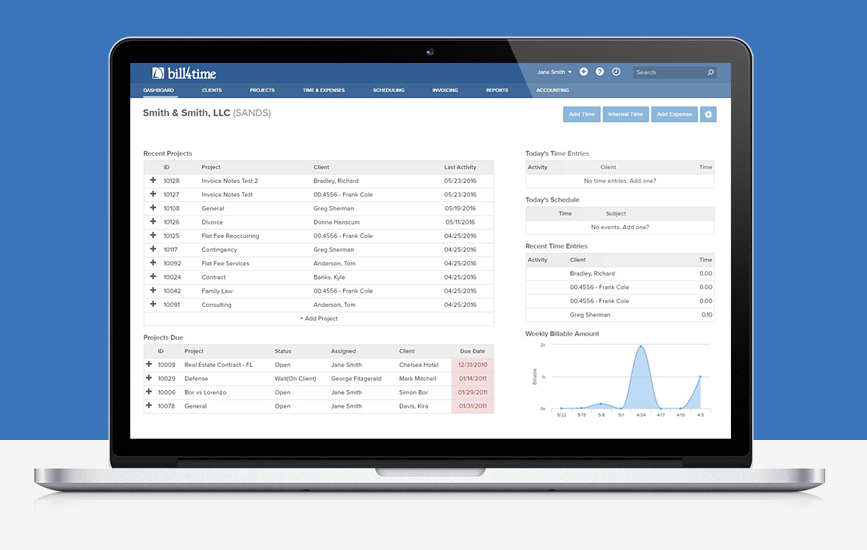
Task: Click the 4/24 peak point on chart
Action: 641,347
